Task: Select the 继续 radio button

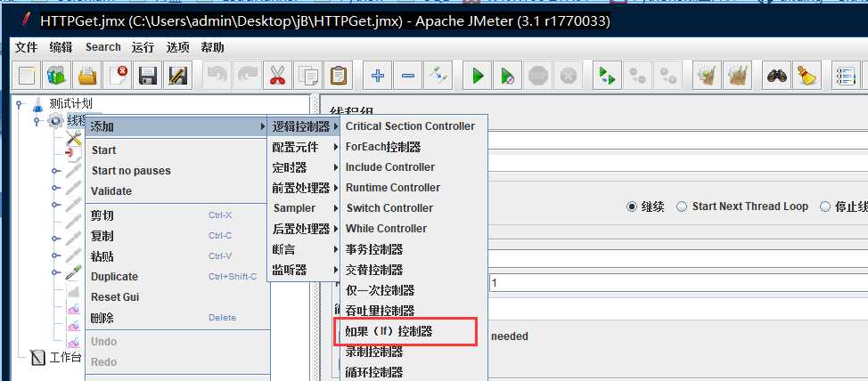Action: (x=632, y=207)
